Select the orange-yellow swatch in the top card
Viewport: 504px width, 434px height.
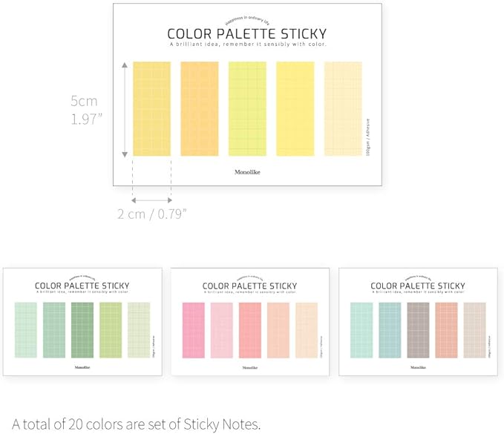click(x=199, y=108)
